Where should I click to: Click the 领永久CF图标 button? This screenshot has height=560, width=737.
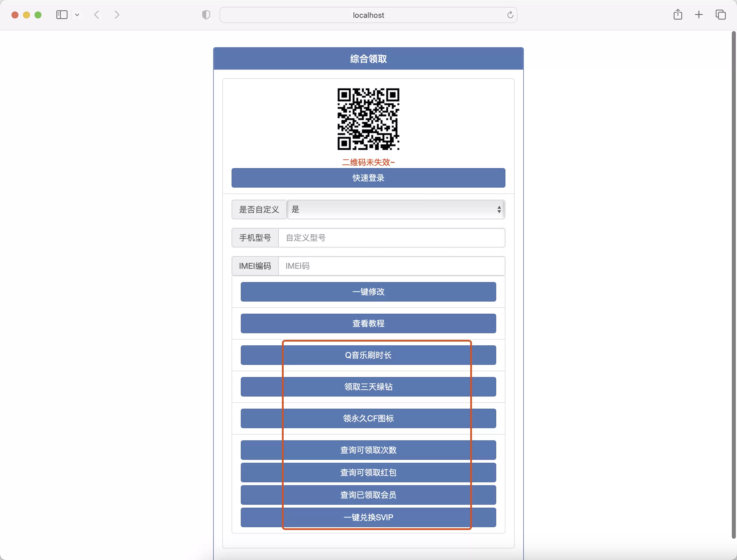(x=368, y=418)
